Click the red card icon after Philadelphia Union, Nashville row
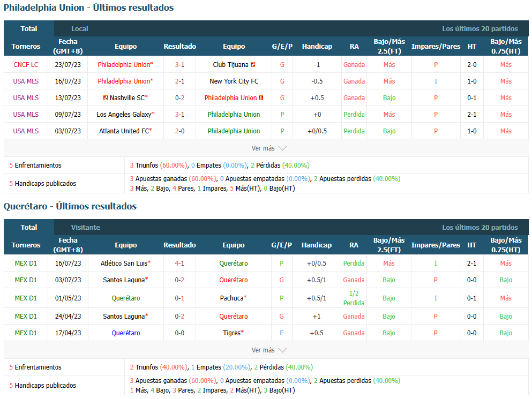The width and height of the screenshot is (532, 399). (x=261, y=97)
